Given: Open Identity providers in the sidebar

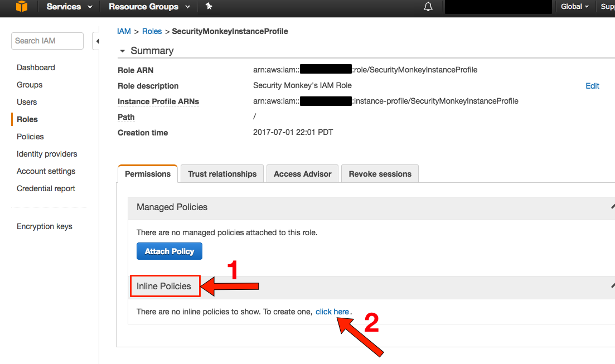Looking at the screenshot, I should coord(47,154).
